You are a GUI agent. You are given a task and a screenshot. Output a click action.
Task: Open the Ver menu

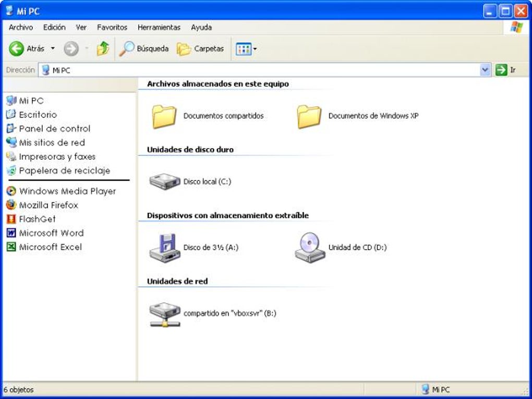pyautogui.click(x=81, y=27)
